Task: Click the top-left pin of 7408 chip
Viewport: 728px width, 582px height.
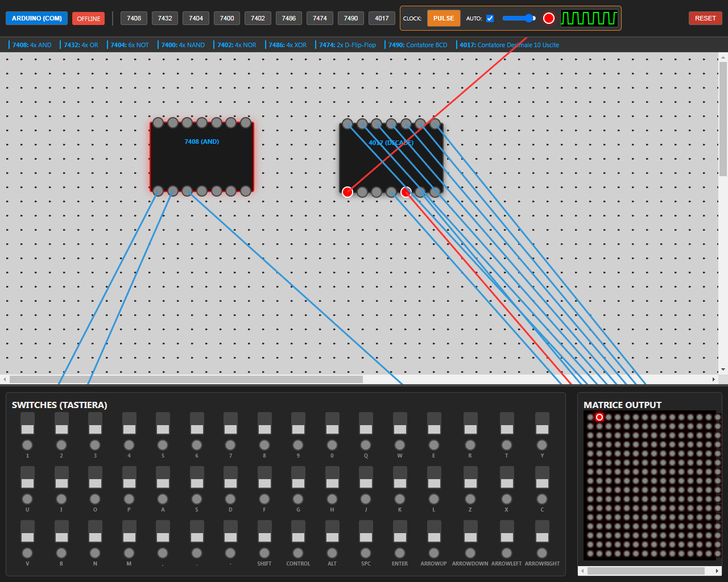Action: tap(158, 123)
